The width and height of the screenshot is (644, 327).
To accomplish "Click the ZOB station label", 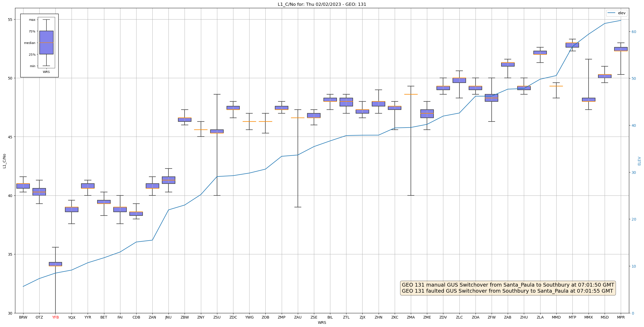I will [265, 317].
